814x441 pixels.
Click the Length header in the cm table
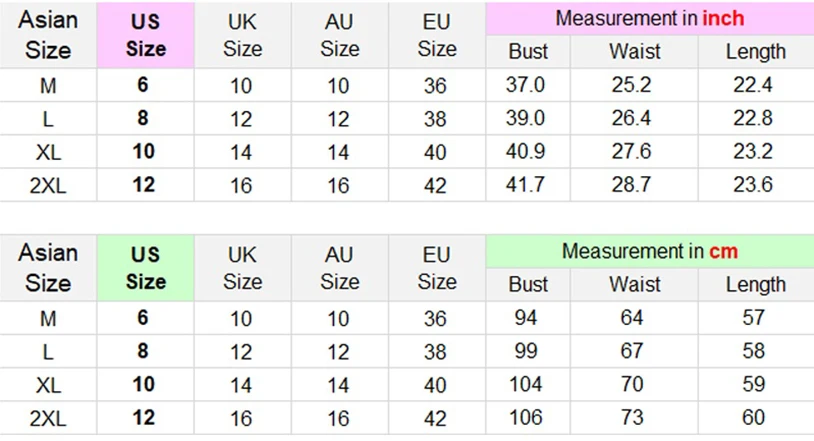[x=755, y=284]
